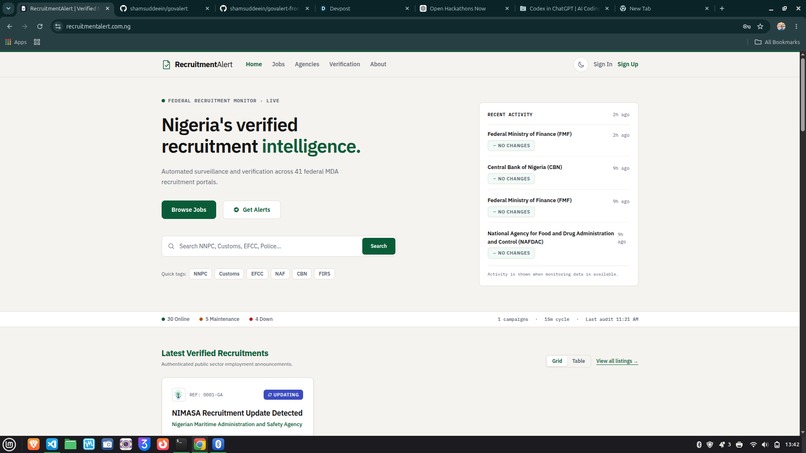Select the NAF quick tag
Viewport: 806px width, 453px height.
[x=280, y=274]
